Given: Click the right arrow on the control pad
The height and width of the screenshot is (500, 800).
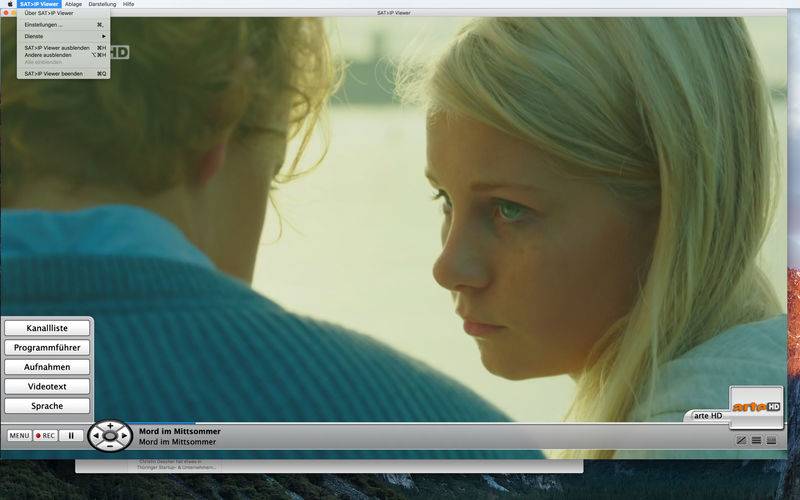Looking at the screenshot, I should coord(124,436).
